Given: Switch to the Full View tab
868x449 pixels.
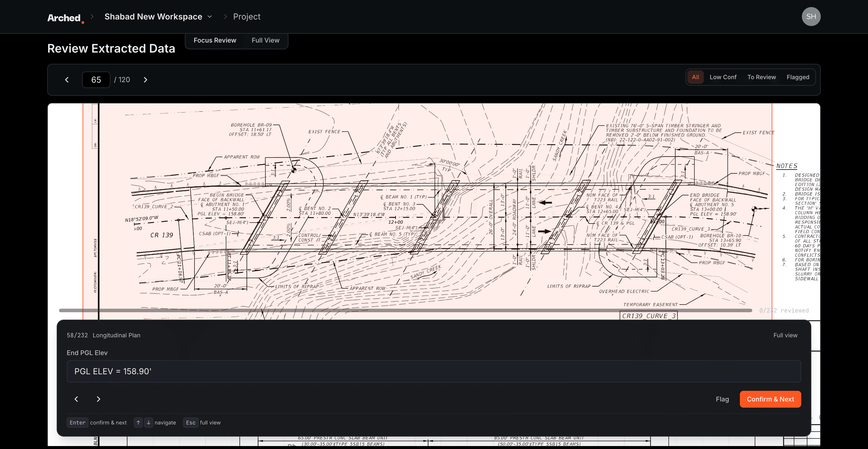Looking at the screenshot, I should 265,40.
